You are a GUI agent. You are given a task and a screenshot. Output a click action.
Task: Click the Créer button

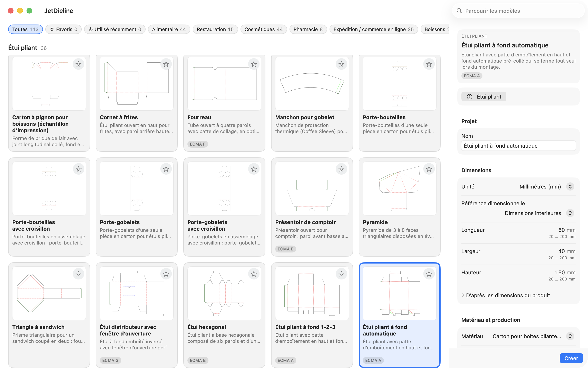pos(571,358)
